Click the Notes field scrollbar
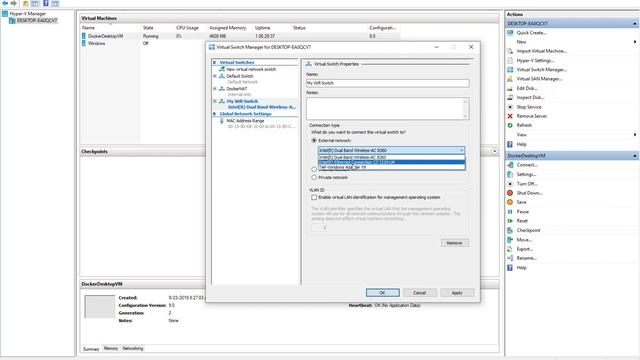Viewport: 640px width, 360px height. tap(465, 109)
